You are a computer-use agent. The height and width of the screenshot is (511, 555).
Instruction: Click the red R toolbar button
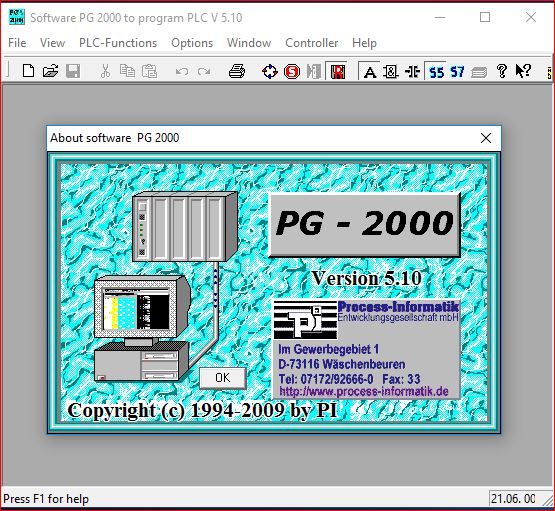click(x=338, y=71)
